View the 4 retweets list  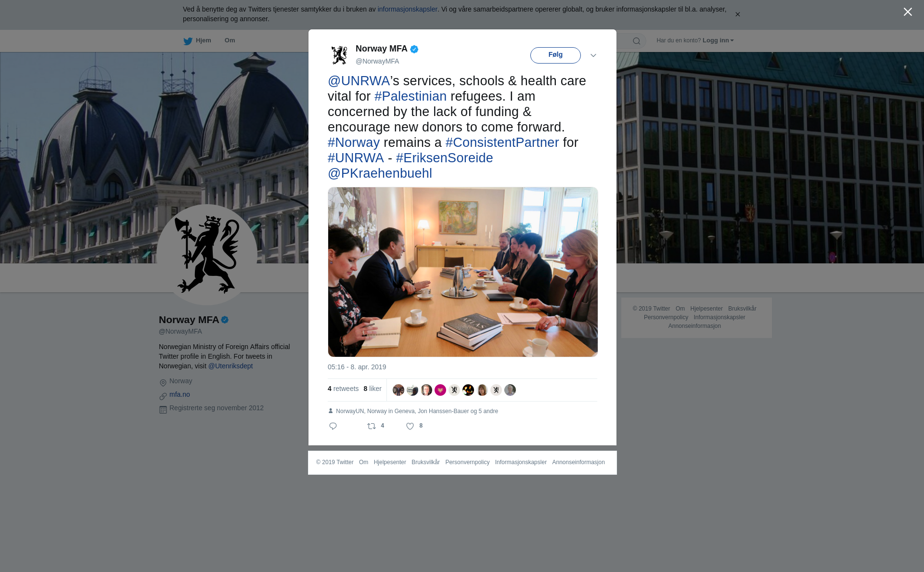point(343,389)
